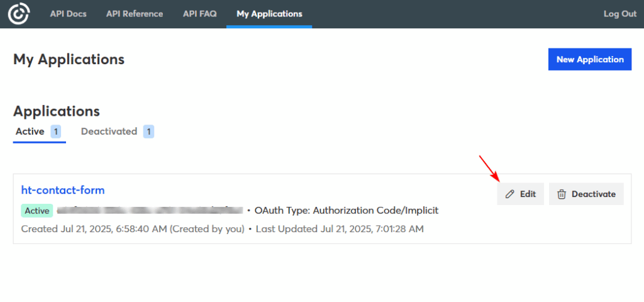Open the ht-contact-form application link
The width and height of the screenshot is (644, 302).
click(63, 190)
